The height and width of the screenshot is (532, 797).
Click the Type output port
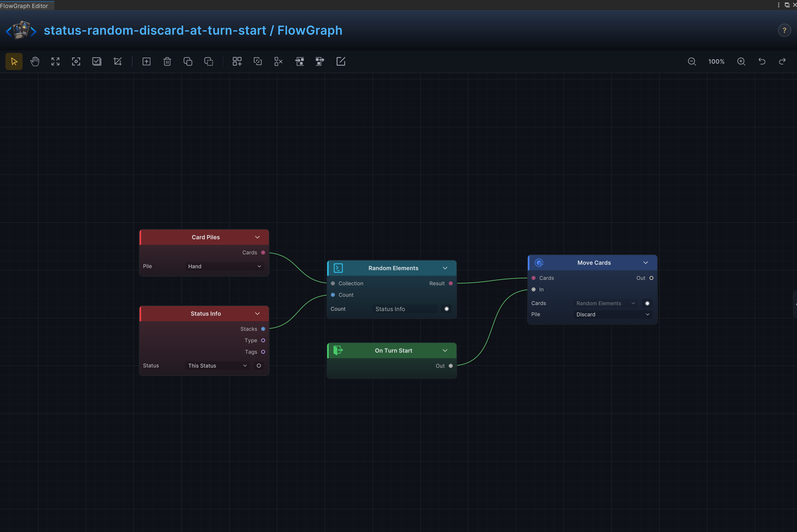click(x=263, y=340)
